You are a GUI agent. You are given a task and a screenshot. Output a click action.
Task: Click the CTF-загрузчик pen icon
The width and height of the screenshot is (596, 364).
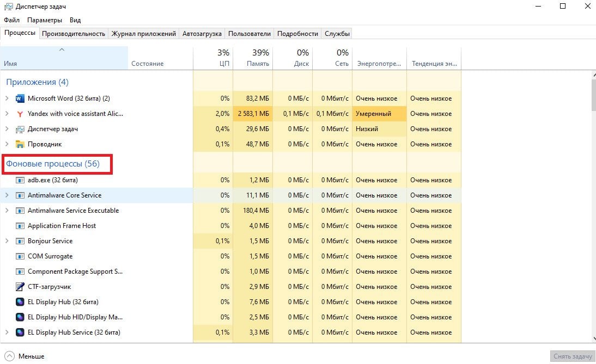tap(20, 287)
